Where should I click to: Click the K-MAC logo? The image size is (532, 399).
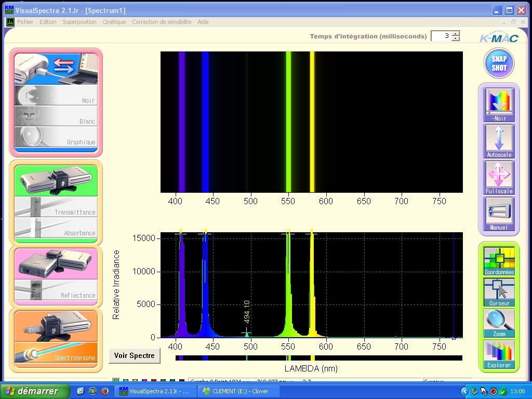499,37
